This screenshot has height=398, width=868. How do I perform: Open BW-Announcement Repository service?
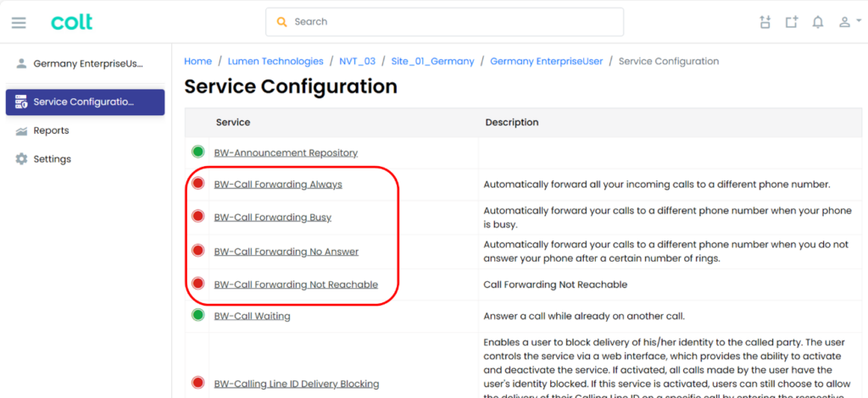pos(286,153)
